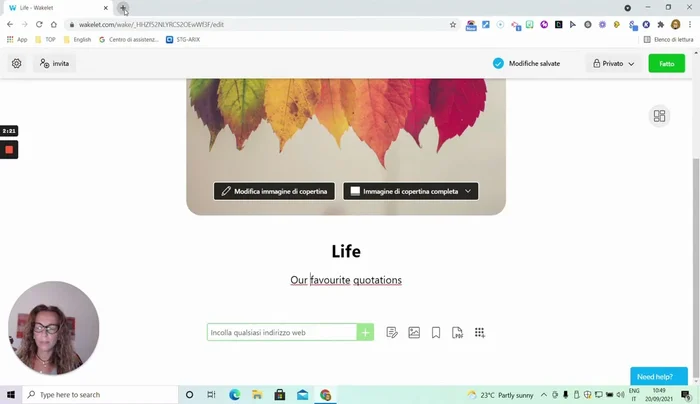The image size is (700, 404).
Task: Open the 23°C Partly sunny weather widget
Action: (500, 395)
